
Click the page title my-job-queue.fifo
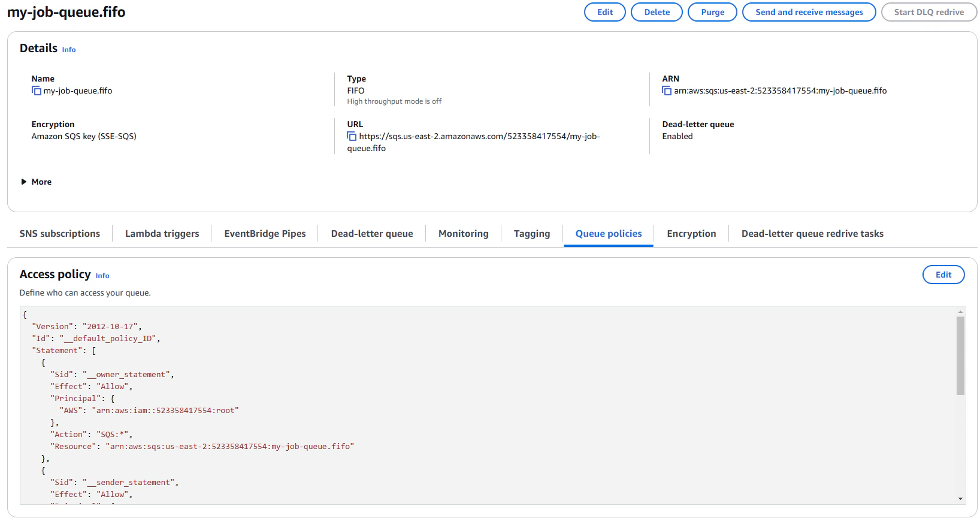(x=66, y=12)
